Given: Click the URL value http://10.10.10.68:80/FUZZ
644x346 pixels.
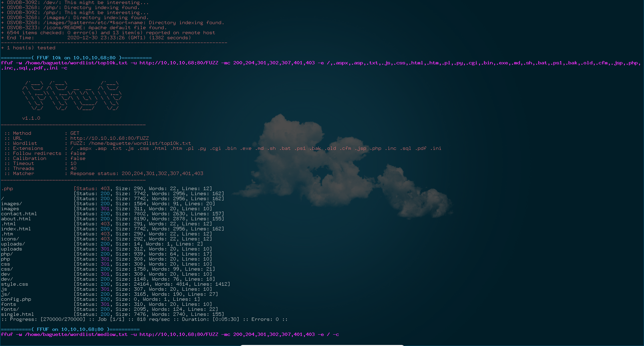Looking at the screenshot, I should point(109,138).
